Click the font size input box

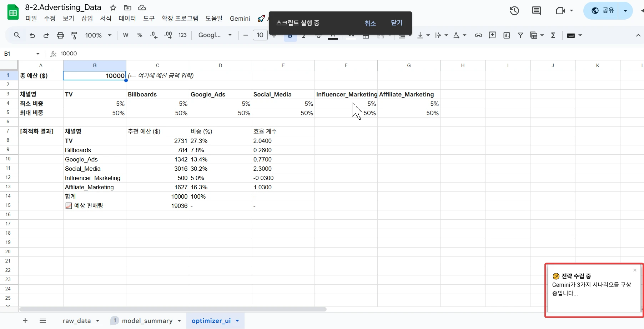pos(260,35)
